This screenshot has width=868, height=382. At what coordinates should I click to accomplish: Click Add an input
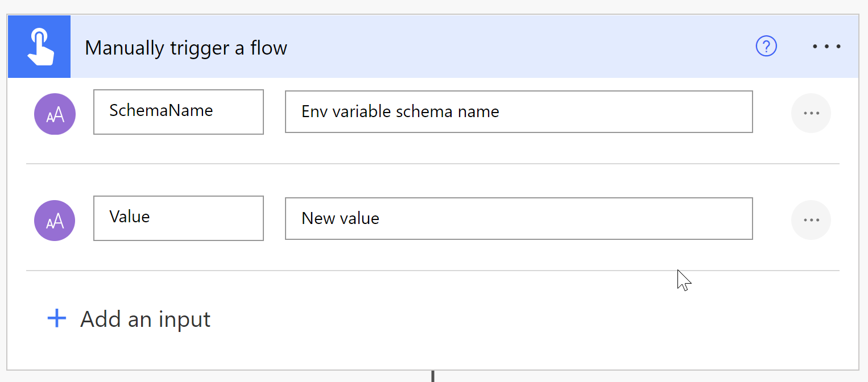[145, 319]
